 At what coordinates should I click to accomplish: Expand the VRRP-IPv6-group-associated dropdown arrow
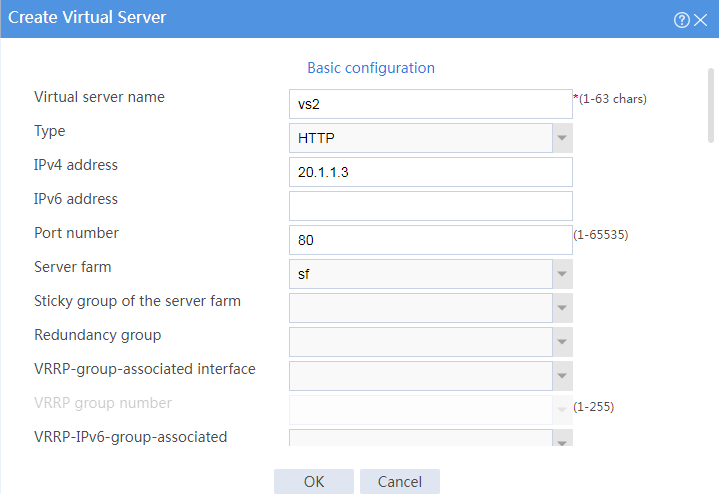(562, 438)
